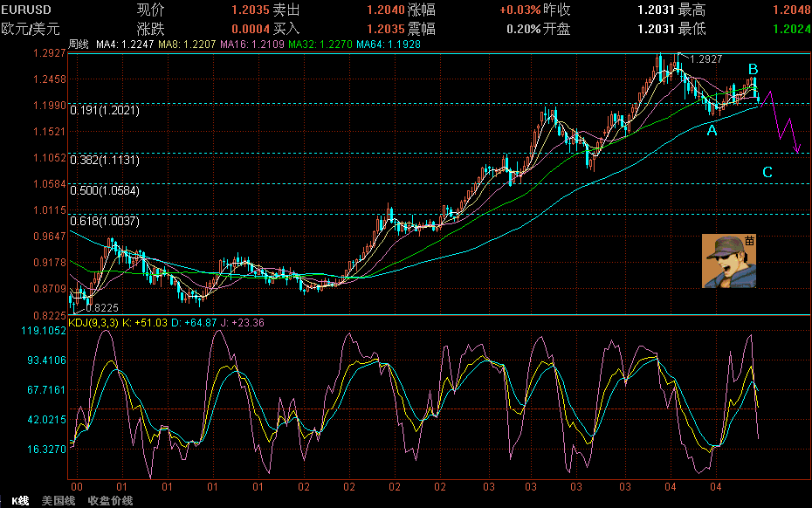Click the MA8: 1.2207 indicator label
Screen dimensions: 812x508
coord(187,45)
